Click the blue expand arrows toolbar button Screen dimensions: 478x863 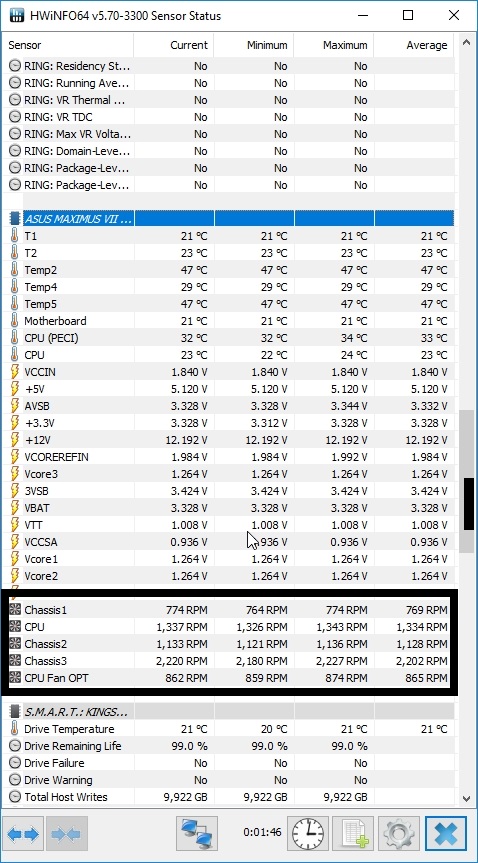click(x=23, y=835)
